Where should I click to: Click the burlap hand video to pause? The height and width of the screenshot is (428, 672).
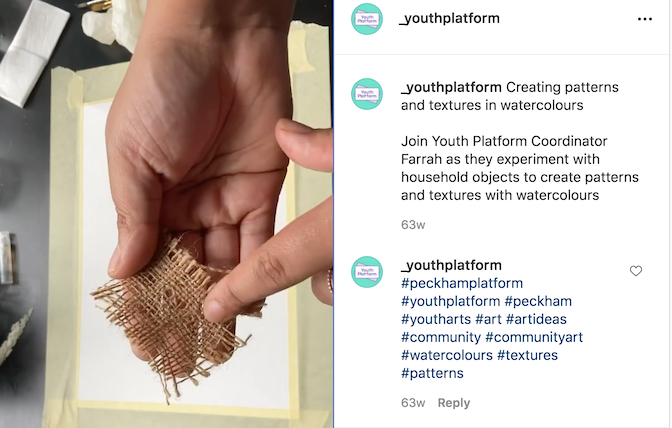(166, 214)
